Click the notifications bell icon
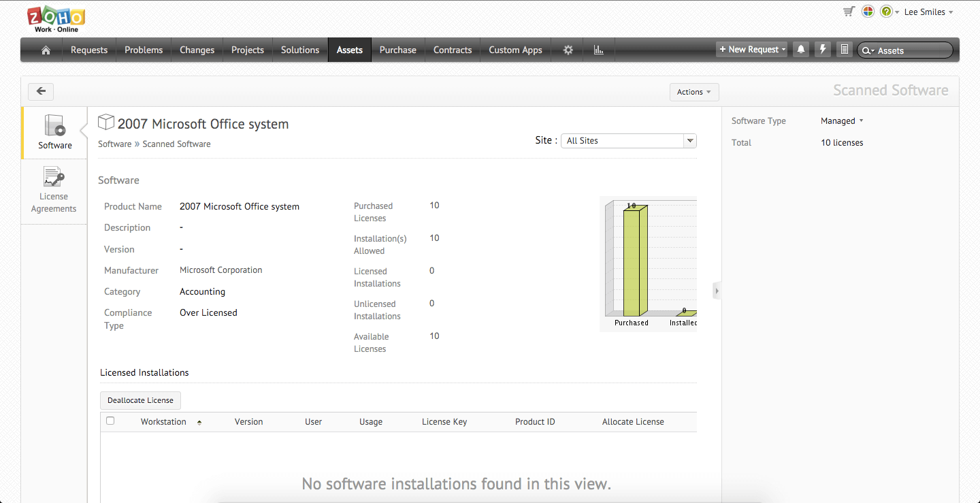980x503 pixels. pyautogui.click(x=801, y=50)
